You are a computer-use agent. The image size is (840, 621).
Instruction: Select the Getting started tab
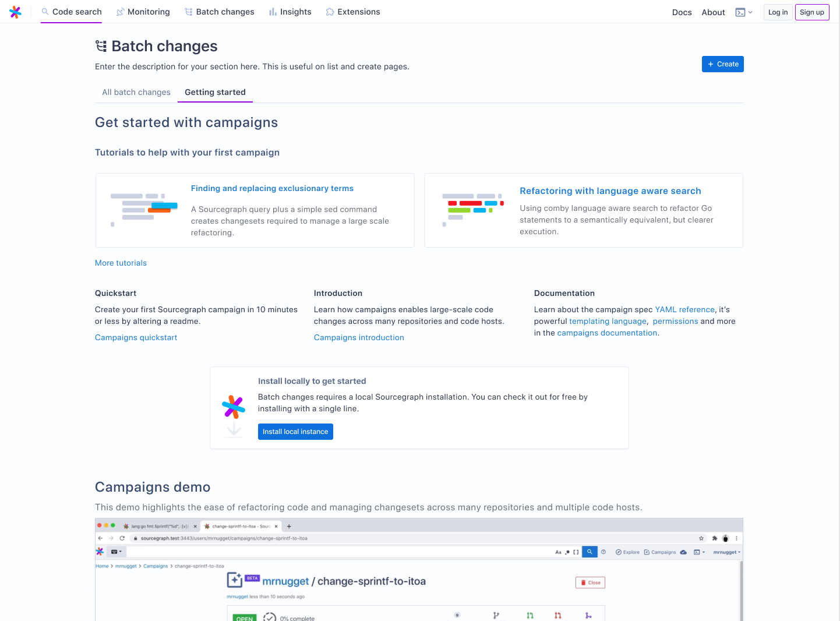(215, 92)
